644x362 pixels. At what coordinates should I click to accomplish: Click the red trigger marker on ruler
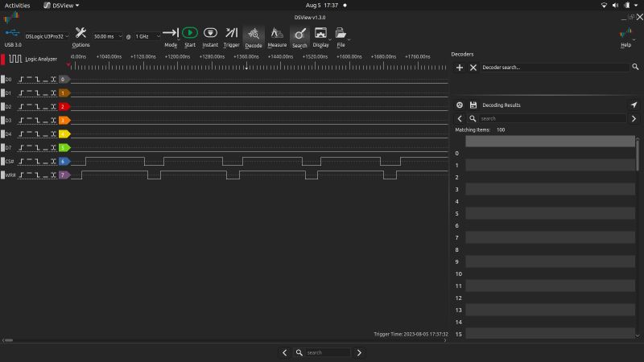pos(68,65)
